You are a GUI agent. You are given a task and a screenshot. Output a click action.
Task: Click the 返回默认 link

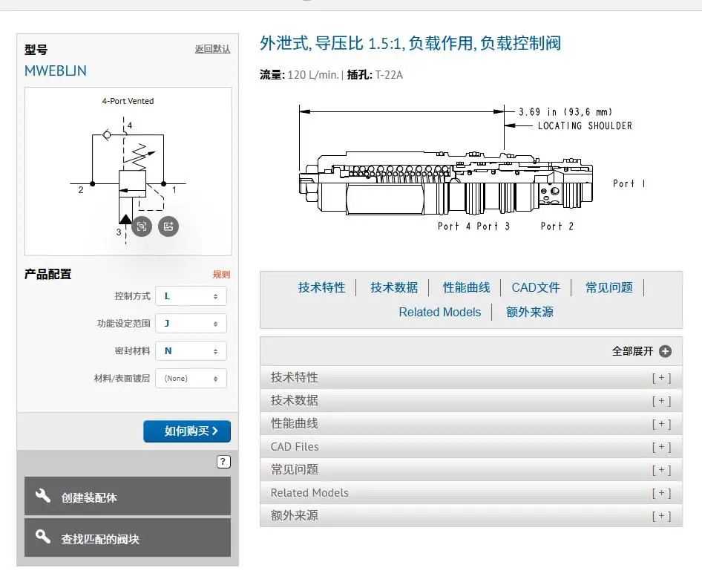tap(212, 49)
